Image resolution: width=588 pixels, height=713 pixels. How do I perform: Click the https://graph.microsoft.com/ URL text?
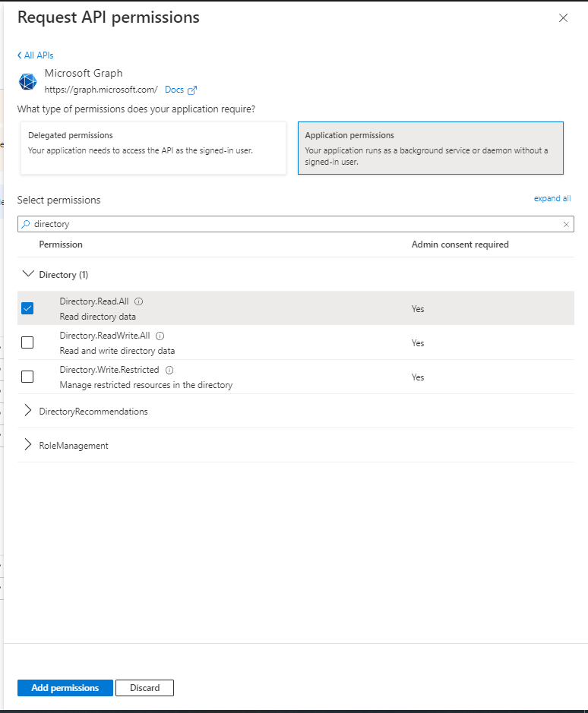101,90
